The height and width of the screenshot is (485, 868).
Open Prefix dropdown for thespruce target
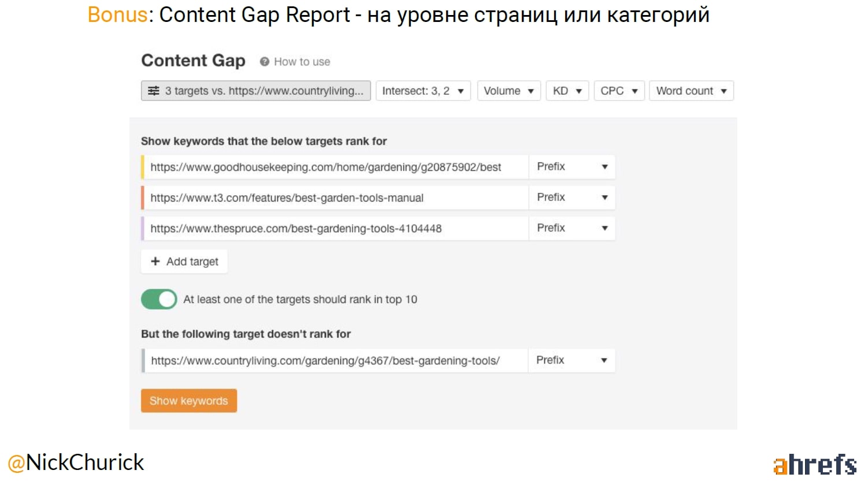point(572,228)
